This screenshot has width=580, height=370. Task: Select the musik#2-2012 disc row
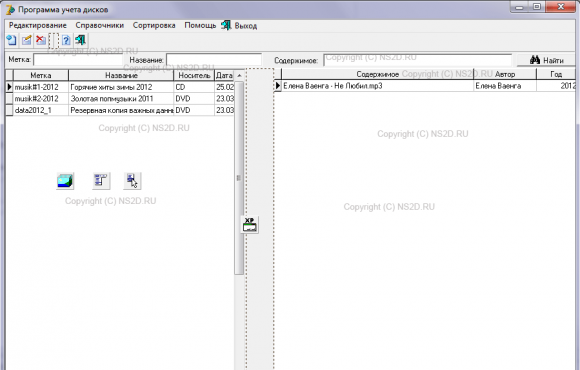(119, 99)
